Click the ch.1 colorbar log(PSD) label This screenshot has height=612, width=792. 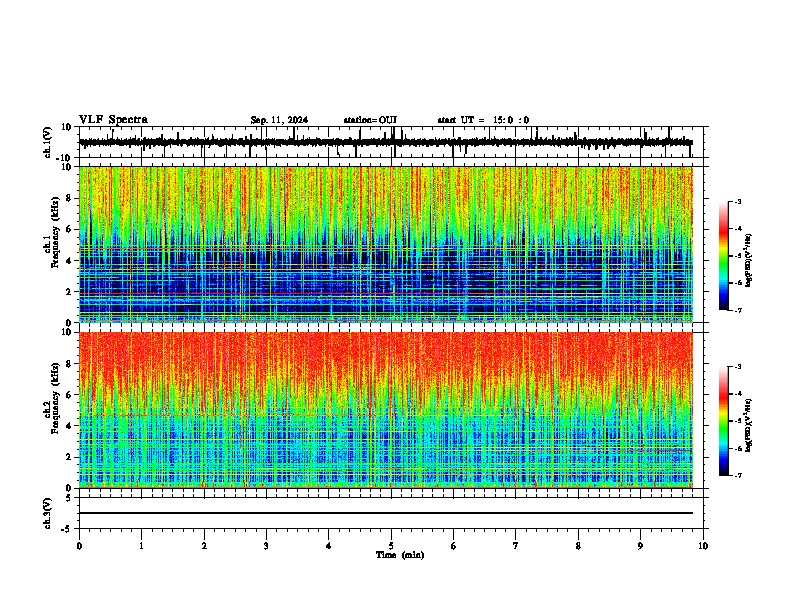(749, 261)
